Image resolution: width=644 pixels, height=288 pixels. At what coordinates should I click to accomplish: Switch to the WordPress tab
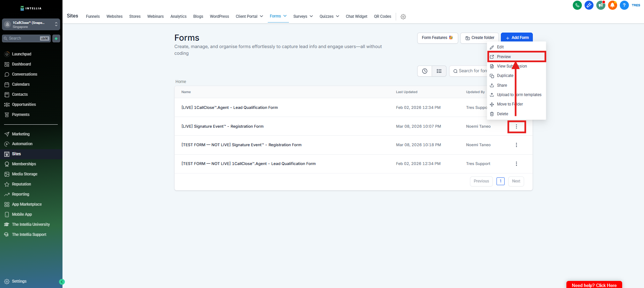coord(219,16)
